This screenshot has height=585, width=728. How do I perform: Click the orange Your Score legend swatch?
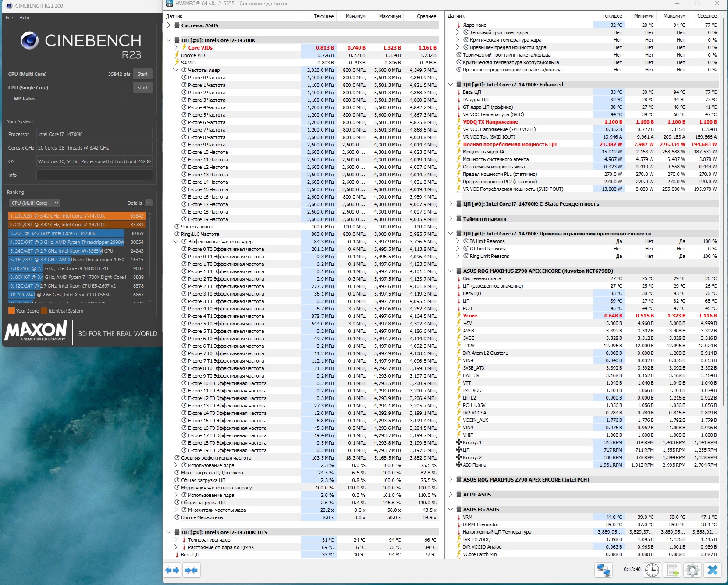[11, 311]
